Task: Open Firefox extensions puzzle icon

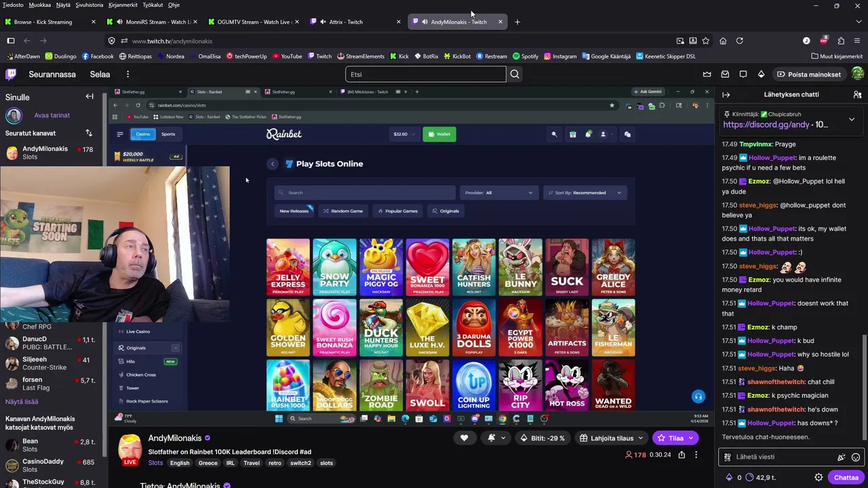Action: pyautogui.click(x=841, y=41)
